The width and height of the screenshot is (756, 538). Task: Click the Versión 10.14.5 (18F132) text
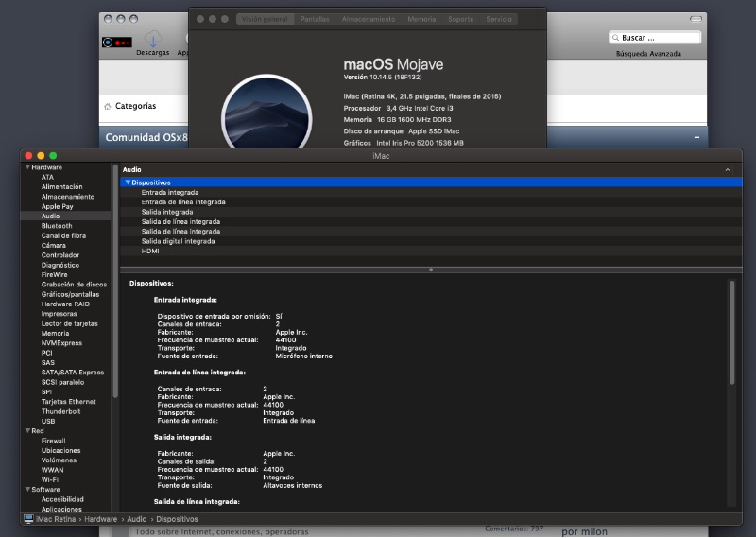coord(383,78)
